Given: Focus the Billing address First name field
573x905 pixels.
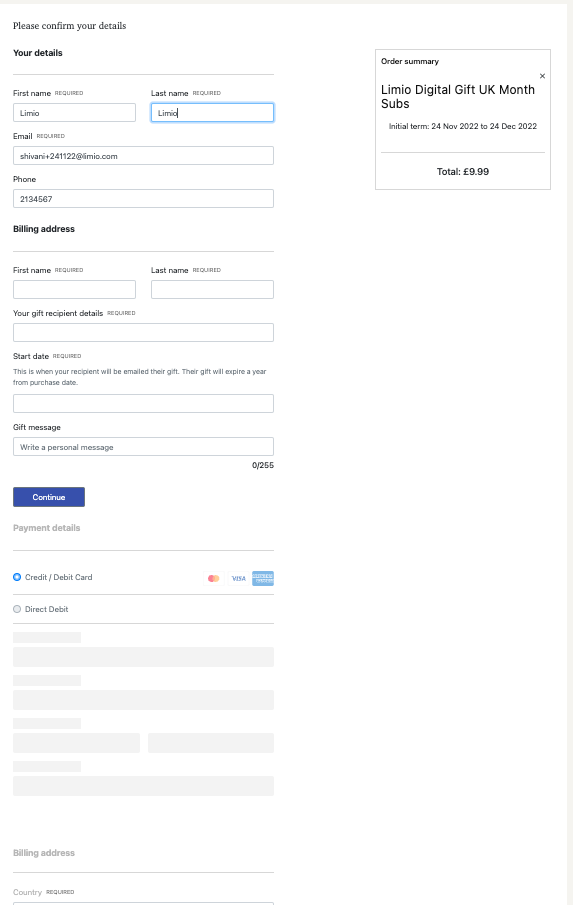Looking at the screenshot, I should coord(74,290).
